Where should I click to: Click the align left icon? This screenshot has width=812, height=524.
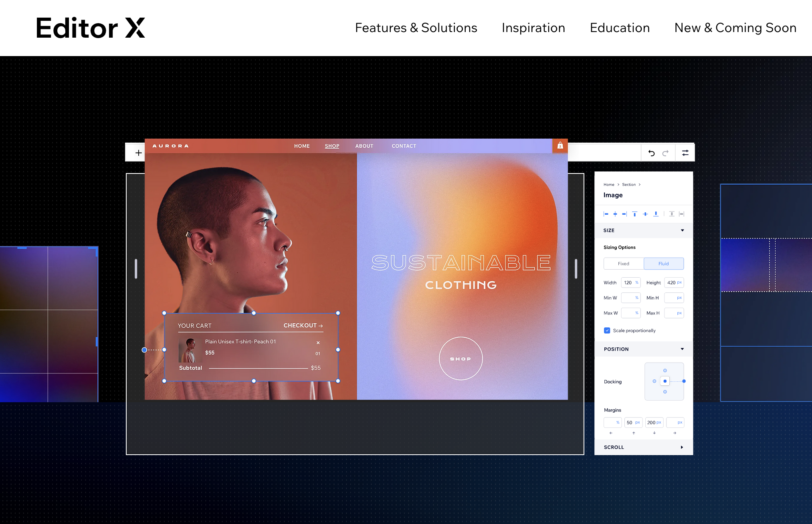pyautogui.click(x=606, y=214)
